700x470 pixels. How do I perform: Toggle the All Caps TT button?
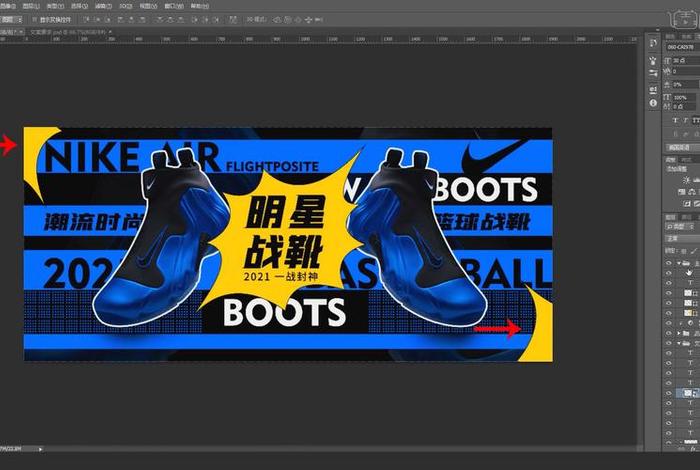[x=696, y=121]
